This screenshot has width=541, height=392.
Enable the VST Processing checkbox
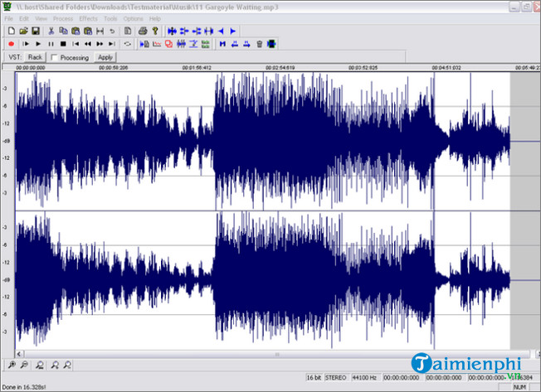[x=55, y=57]
